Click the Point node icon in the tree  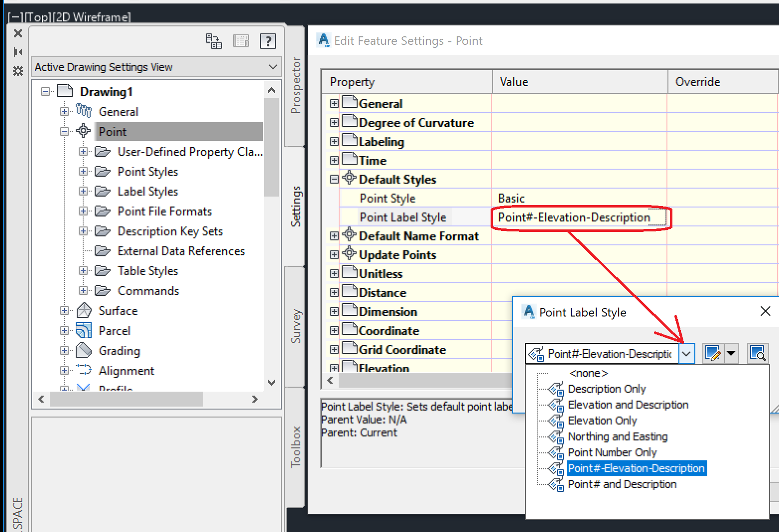tap(83, 131)
